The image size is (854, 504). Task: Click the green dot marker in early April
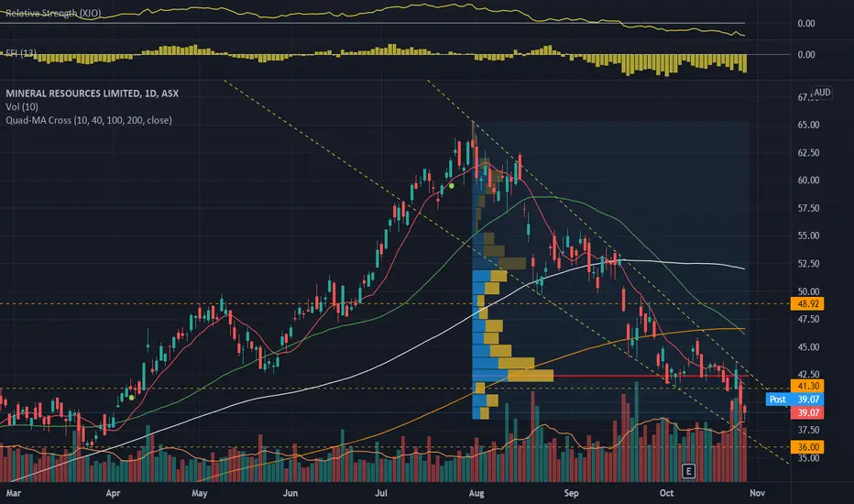(131, 398)
